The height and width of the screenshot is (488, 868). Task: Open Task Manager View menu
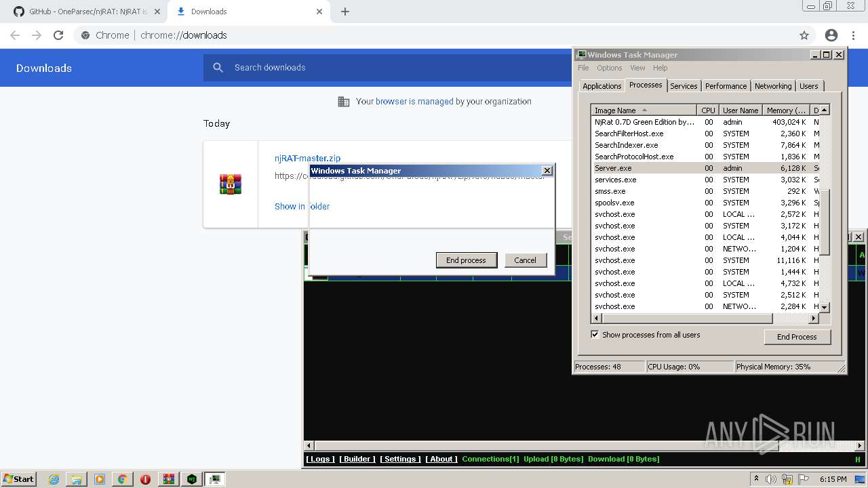click(637, 68)
